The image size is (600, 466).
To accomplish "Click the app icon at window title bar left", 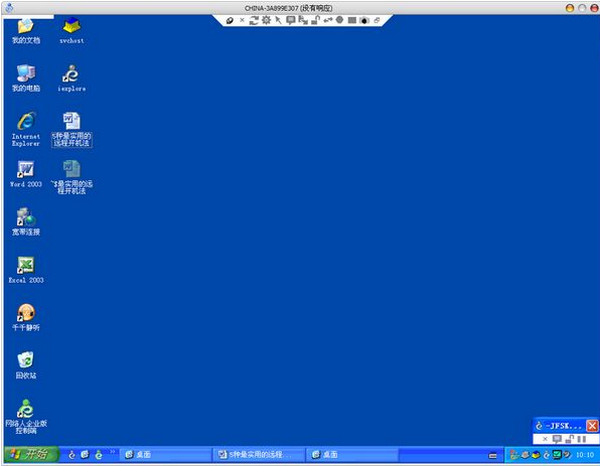I will (9, 8).
